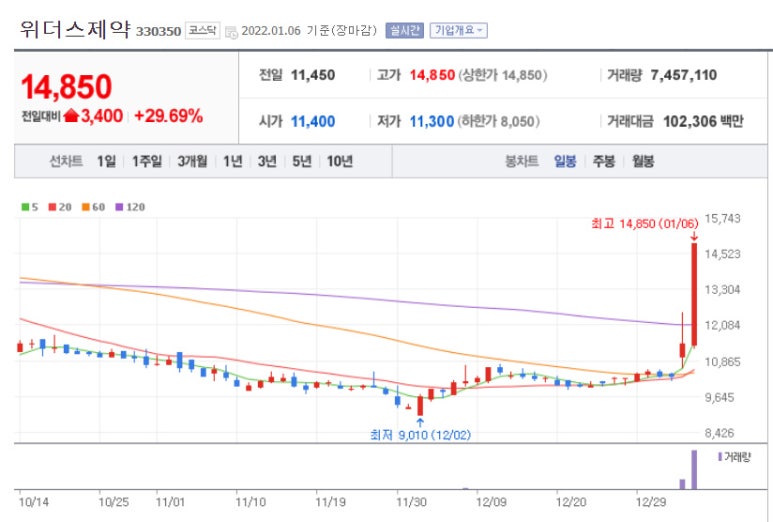Screen dimensions: 773x522
Task: Click the red up-arrow price change icon
Action: (x=71, y=116)
